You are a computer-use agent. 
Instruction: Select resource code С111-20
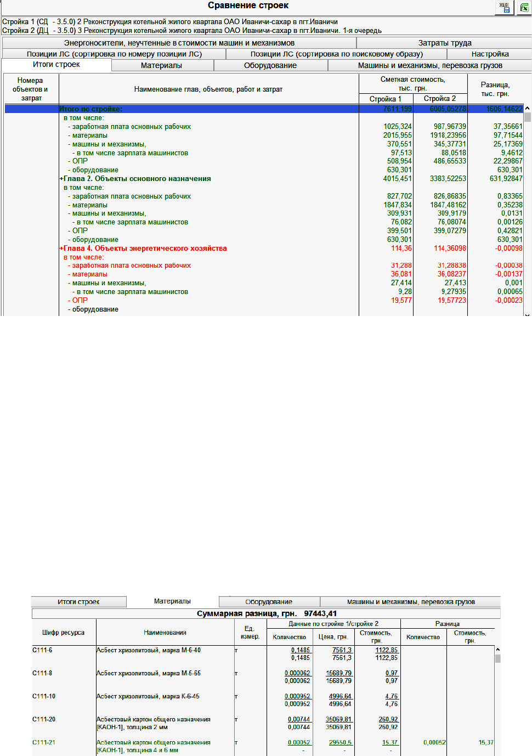point(44,719)
